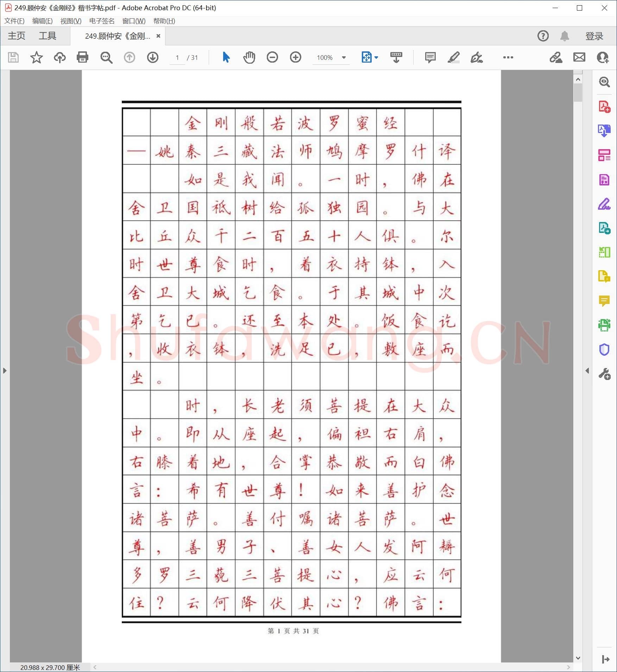The height and width of the screenshot is (672, 617).
Task: Click the current page number field
Action: coord(177,57)
